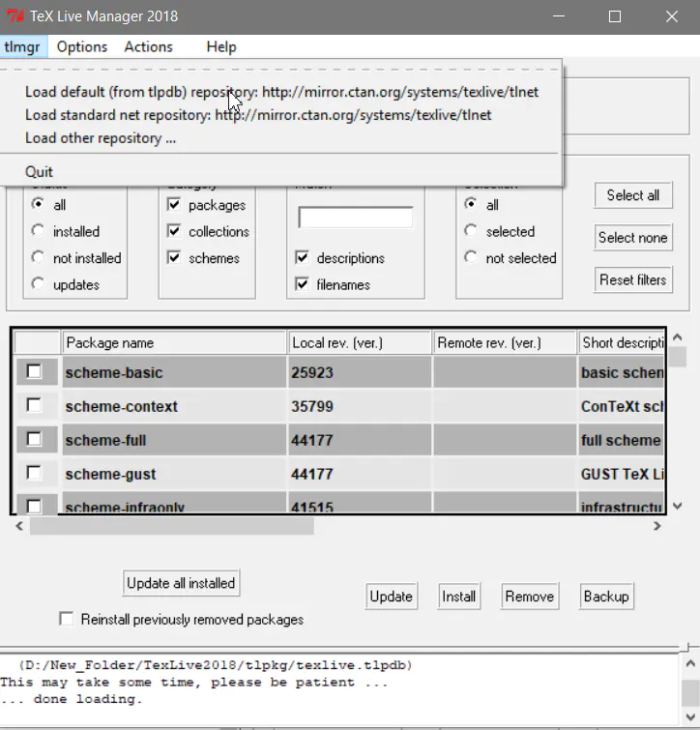Check the scheme-infraonly row checkbox
The image size is (700, 730).
[34, 506]
